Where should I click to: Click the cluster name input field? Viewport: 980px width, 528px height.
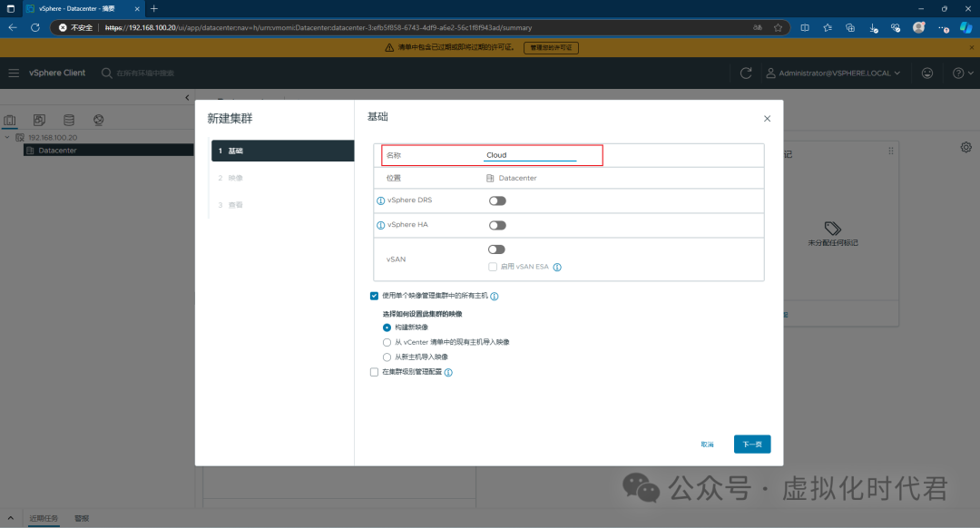click(530, 155)
